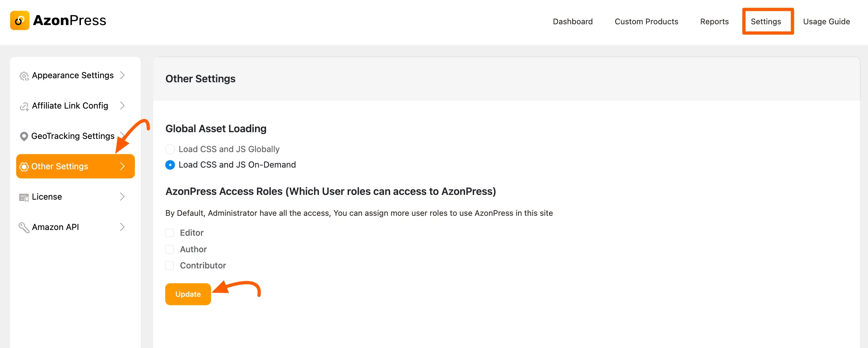Click the AzonPress logo icon
This screenshot has height=348, width=868.
tap(20, 21)
